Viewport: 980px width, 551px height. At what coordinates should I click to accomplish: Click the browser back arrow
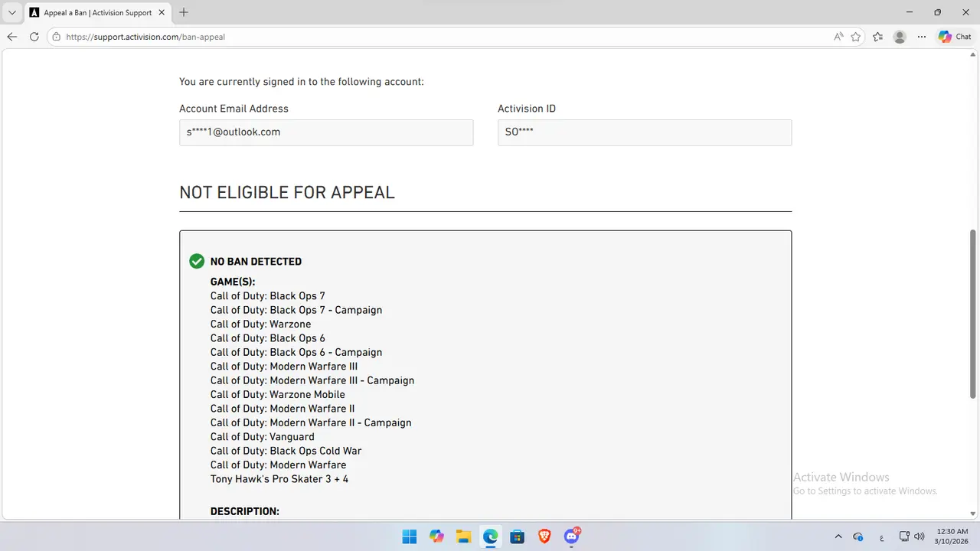click(12, 37)
